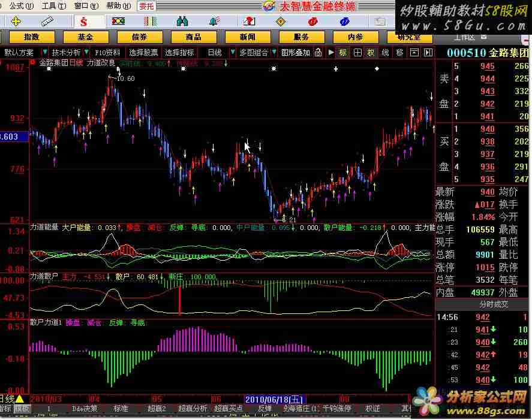Click the 新闻 yellow button
The image size is (532, 420).
(247, 37)
